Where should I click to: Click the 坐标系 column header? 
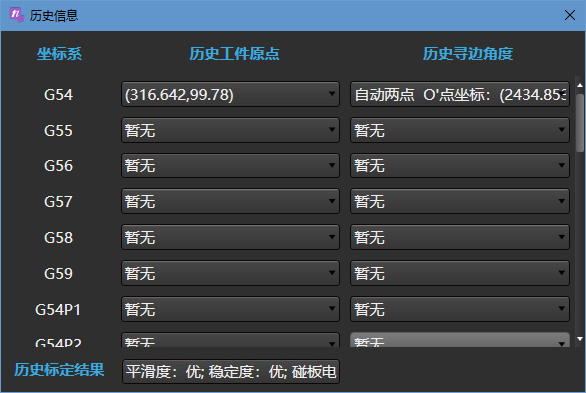tap(59, 54)
